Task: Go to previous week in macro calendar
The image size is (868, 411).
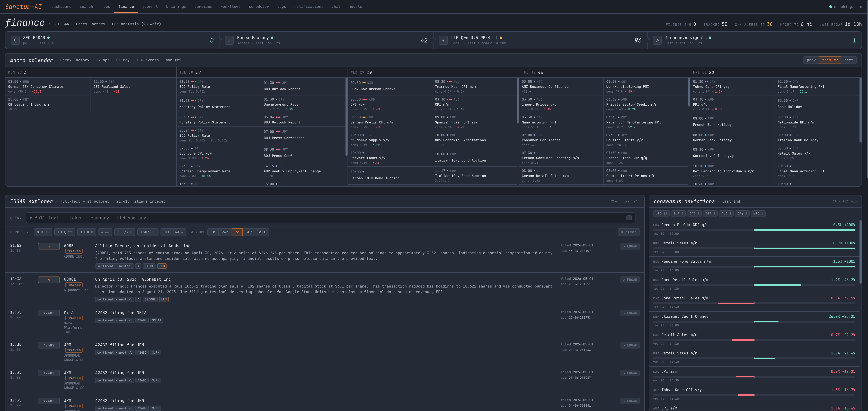Action: [x=811, y=60]
